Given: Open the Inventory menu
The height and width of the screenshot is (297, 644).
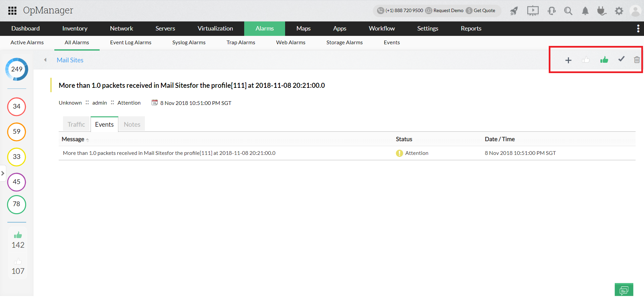Looking at the screenshot, I should pyautogui.click(x=75, y=28).
